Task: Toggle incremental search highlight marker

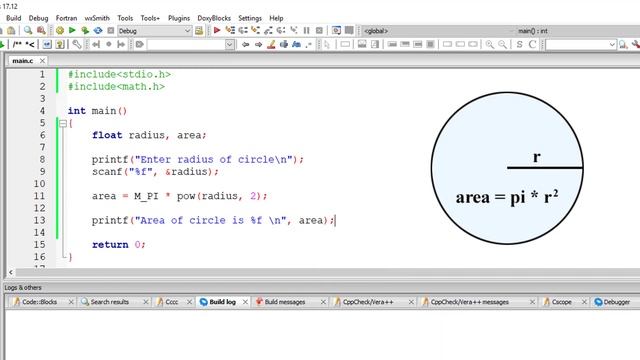Action: point(271,44)
